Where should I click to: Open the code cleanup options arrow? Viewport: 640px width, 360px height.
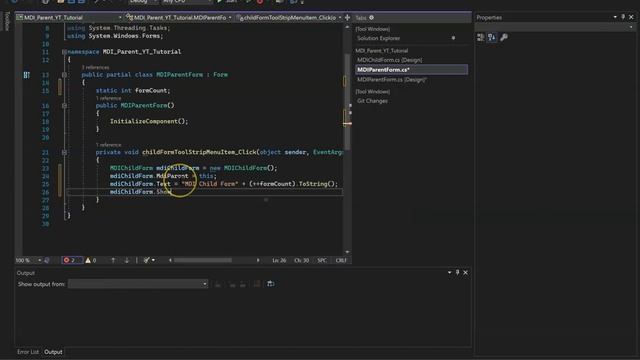tap(153, 260)
